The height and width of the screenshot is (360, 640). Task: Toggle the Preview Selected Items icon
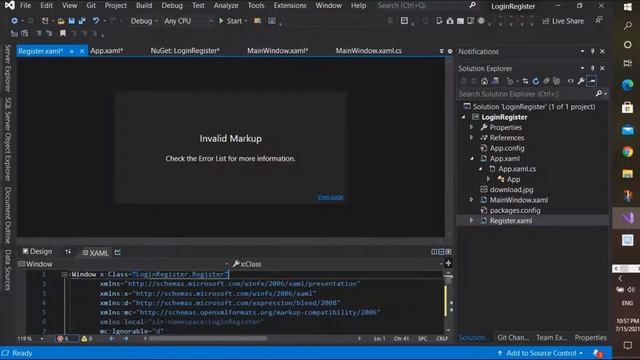pos(592,81)
